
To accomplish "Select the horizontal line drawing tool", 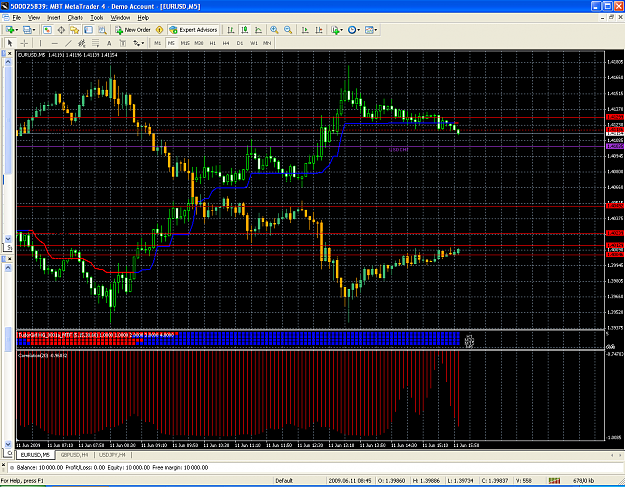I will (55, 43).
